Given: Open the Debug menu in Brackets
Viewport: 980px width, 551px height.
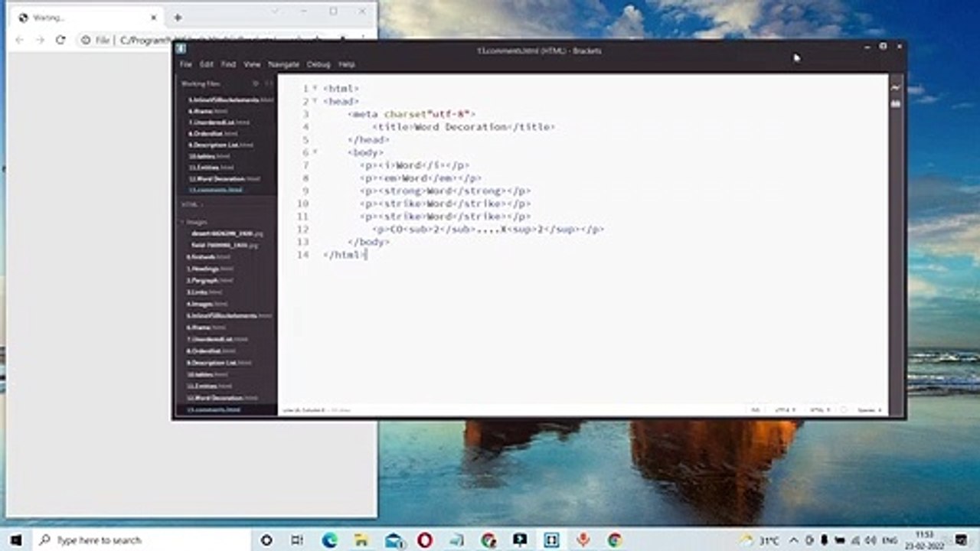Looking at the screenshot, I should tap(318, 64).
